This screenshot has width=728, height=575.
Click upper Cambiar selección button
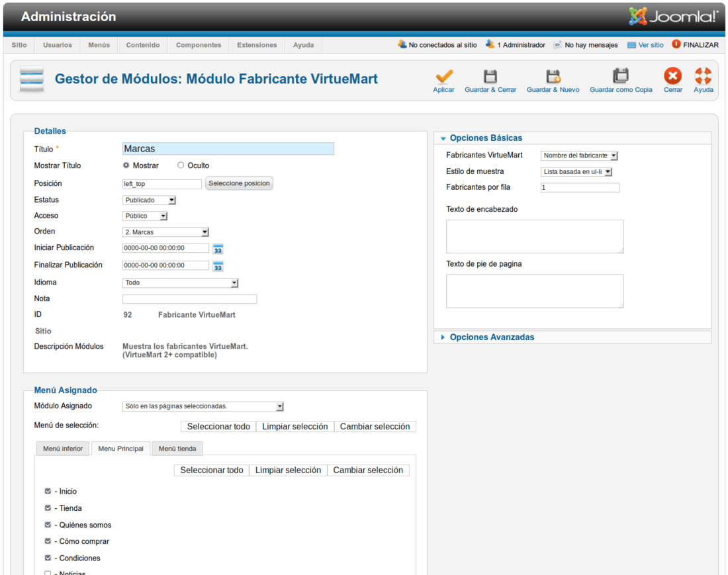coord(375,427)
